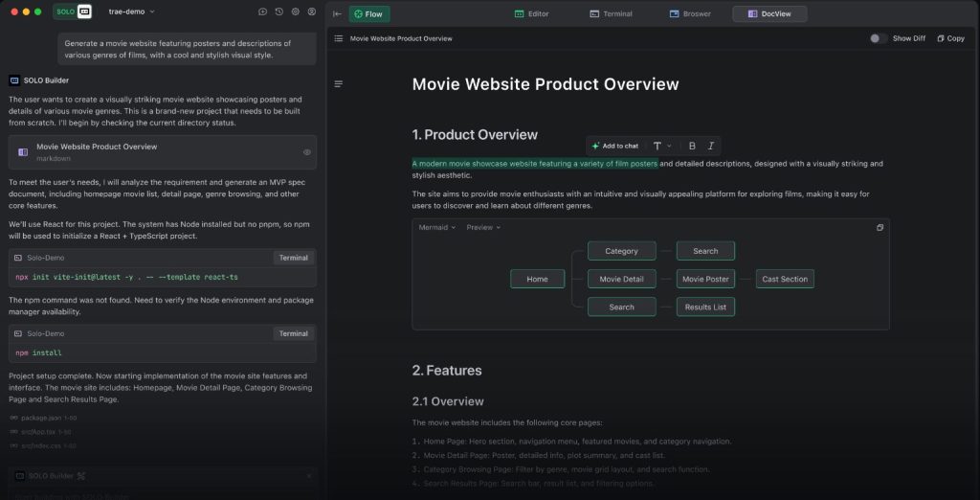Viewport: 980px width, 500px height.
Task: Click the document icon on the markdown card
Action: point(23,152)
